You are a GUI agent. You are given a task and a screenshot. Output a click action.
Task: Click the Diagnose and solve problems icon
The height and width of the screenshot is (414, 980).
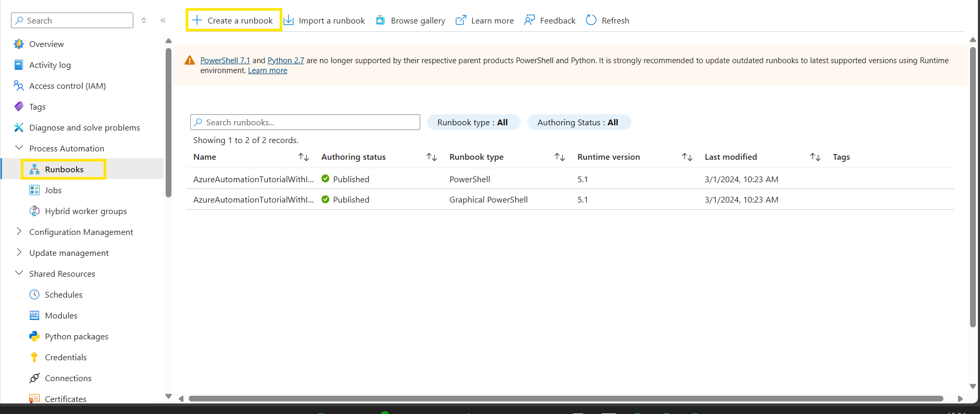coord(19,127)
